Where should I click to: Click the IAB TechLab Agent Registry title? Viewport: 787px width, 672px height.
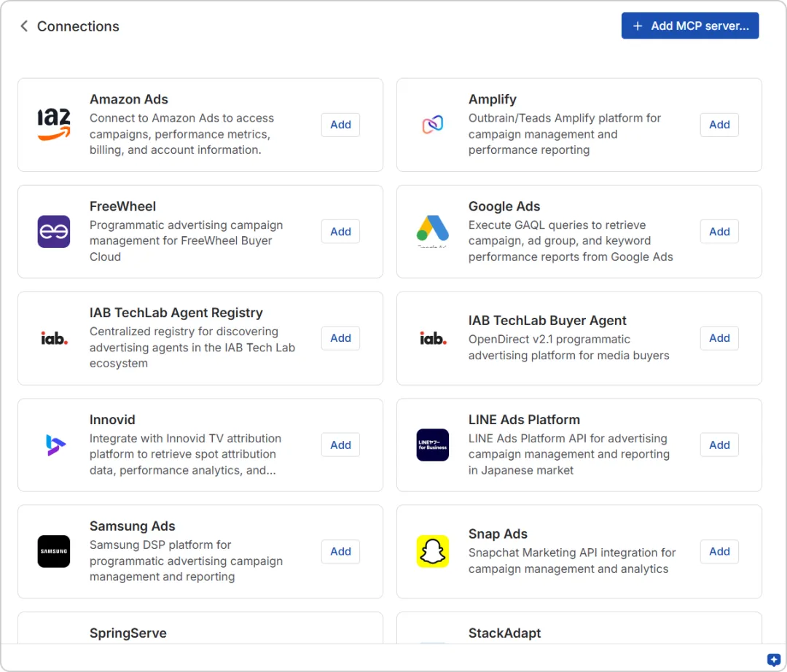tap(176, 313)
